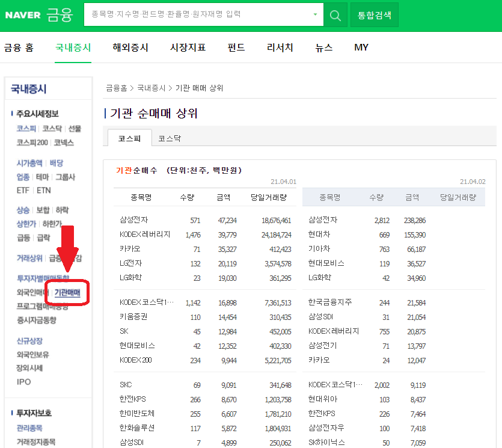The width and height of the screenshot is (502, 448).
Task: Switch to the 코스피 tab
Action: tap(129, 138)
